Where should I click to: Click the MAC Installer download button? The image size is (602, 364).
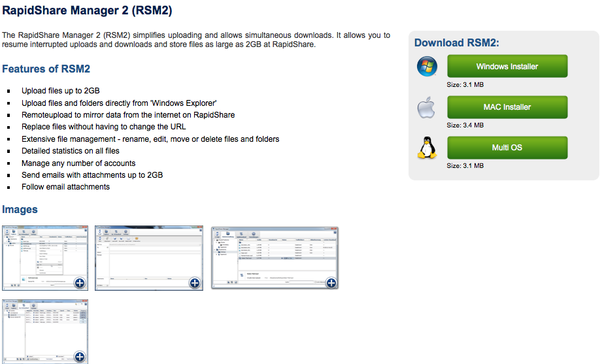pyautogui.click(x=507, y=107)
